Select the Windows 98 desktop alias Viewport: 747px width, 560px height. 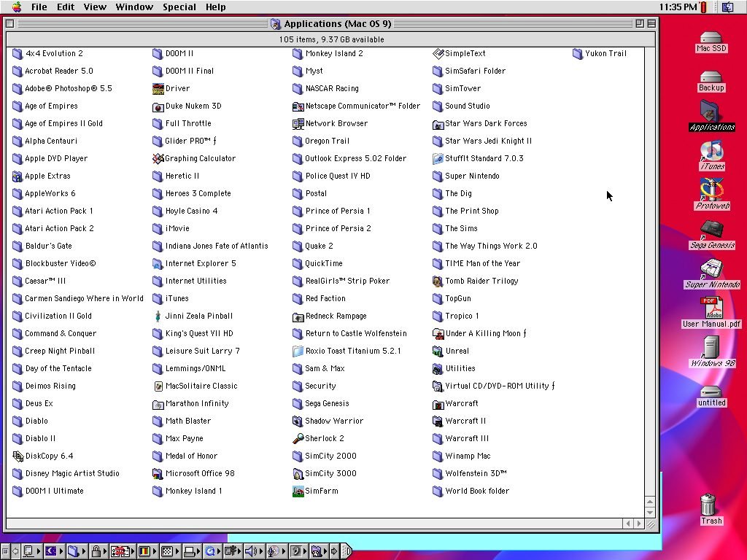pyautogui.click(x=712, y=352)
